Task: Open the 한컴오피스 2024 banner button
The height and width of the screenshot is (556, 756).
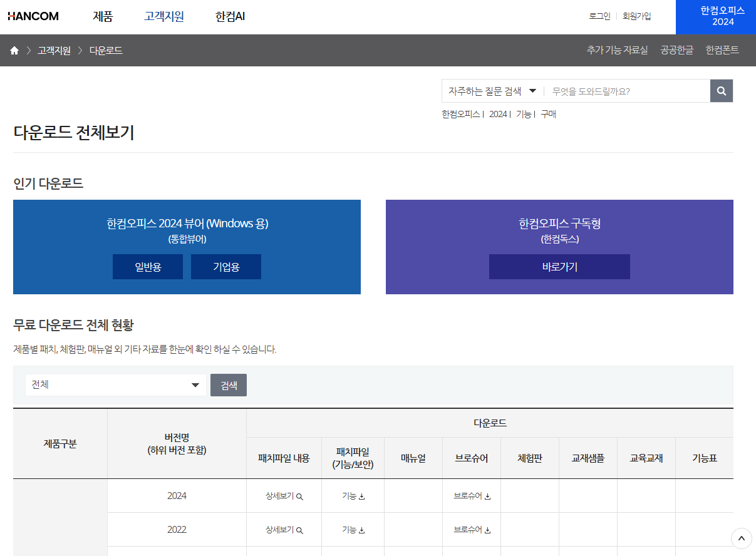Action: [x=716, y=17]
